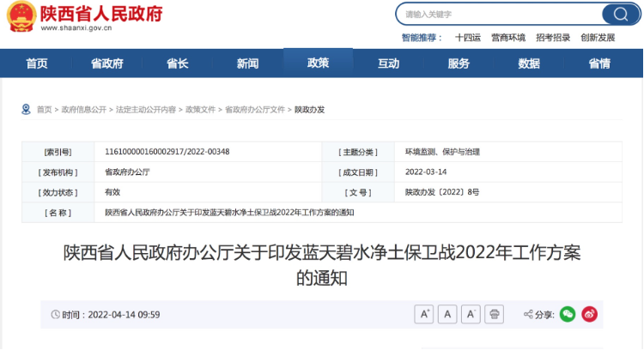Go to the 省政府 menu item

106,63
